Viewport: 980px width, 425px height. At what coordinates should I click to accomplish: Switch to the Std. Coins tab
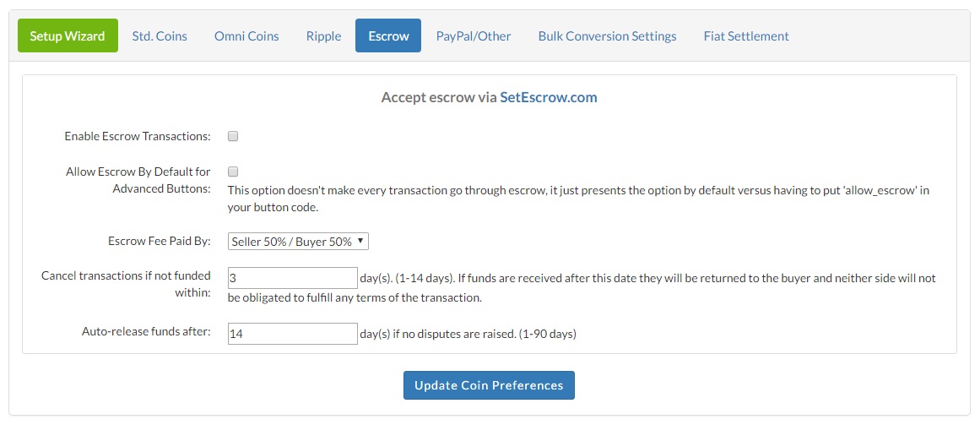click(x=160, y=36)
